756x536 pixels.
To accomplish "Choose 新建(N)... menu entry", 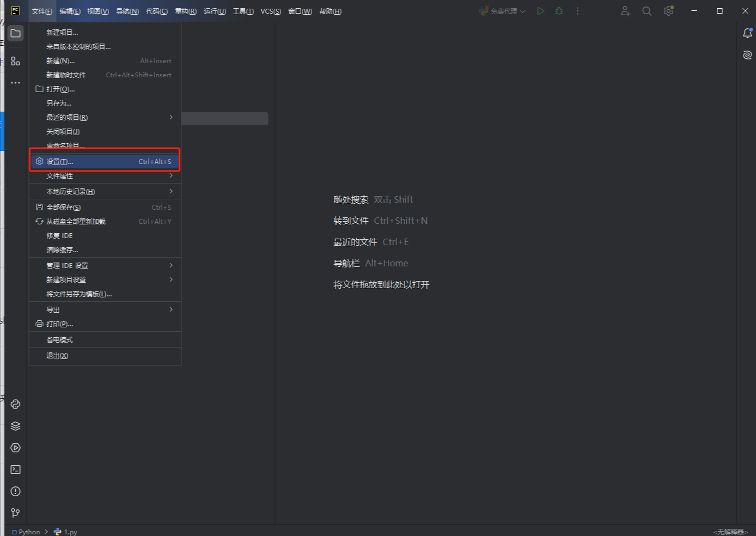I will click(105, 60).
